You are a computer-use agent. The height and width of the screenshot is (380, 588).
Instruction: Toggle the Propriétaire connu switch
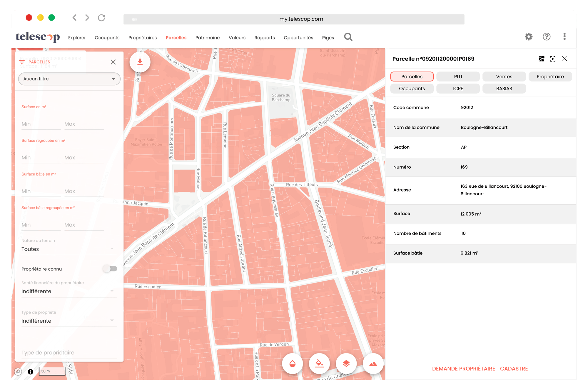tap(110, 269)
